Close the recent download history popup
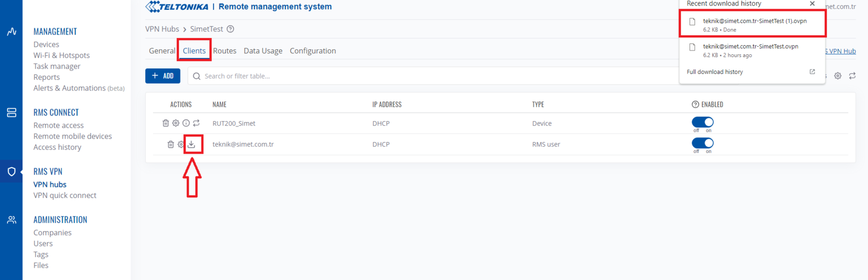 click(812, 4)
